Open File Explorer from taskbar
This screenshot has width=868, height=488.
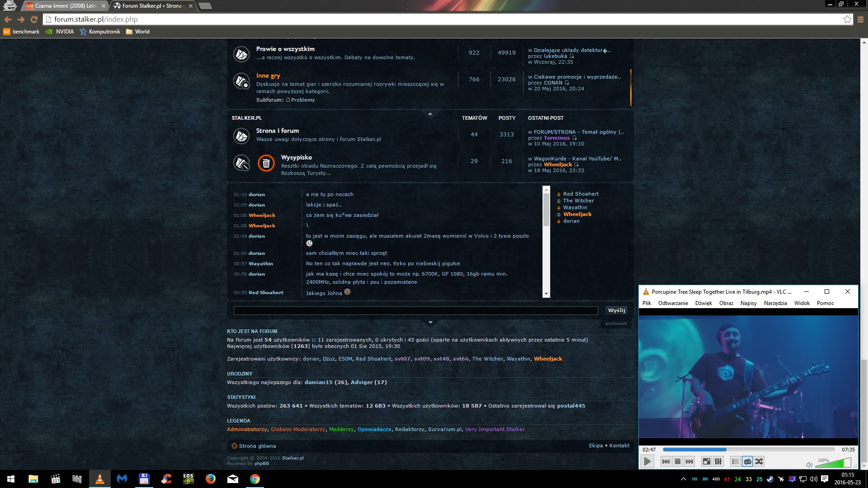tap(33, 479)
